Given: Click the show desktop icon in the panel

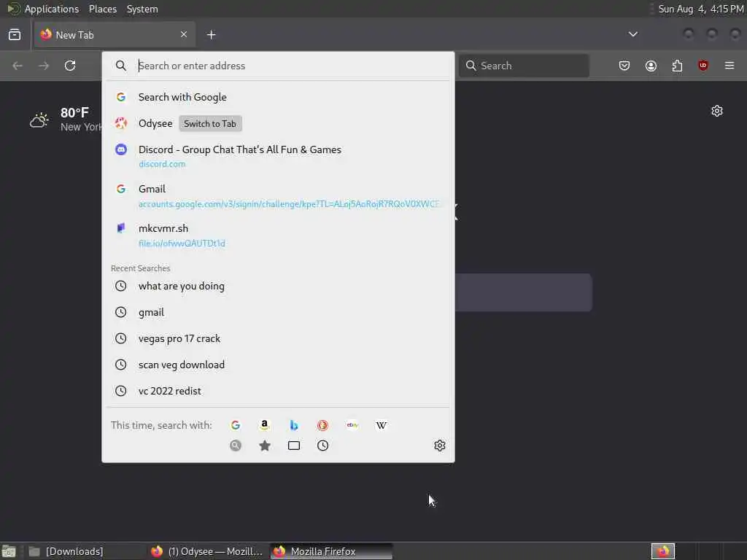Looking at the screenshot, I should coord(9,551).
